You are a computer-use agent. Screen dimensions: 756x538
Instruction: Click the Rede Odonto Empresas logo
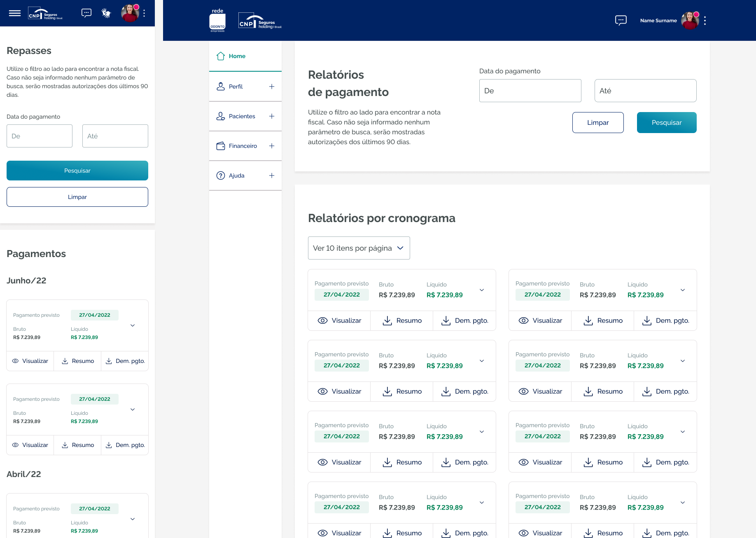pyautogui.click(x=217, y=21)
